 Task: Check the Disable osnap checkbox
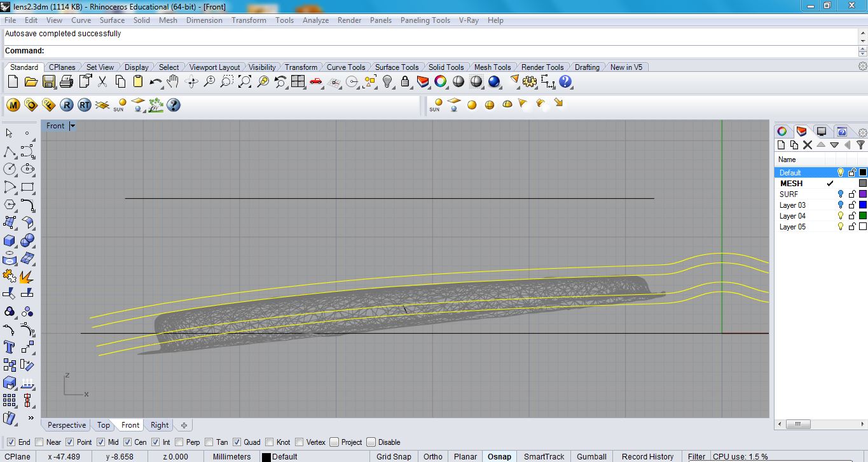tap(371, 442)
